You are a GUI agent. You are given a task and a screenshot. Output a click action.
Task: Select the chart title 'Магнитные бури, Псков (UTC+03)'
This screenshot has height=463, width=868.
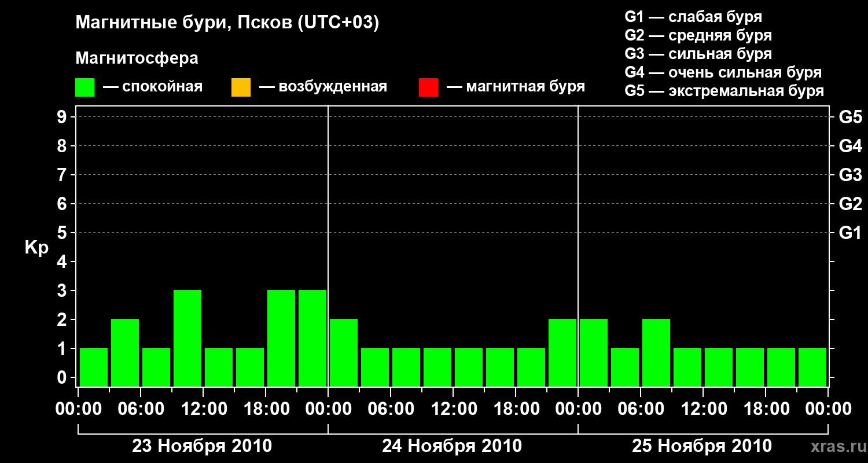tap(227, 23)
